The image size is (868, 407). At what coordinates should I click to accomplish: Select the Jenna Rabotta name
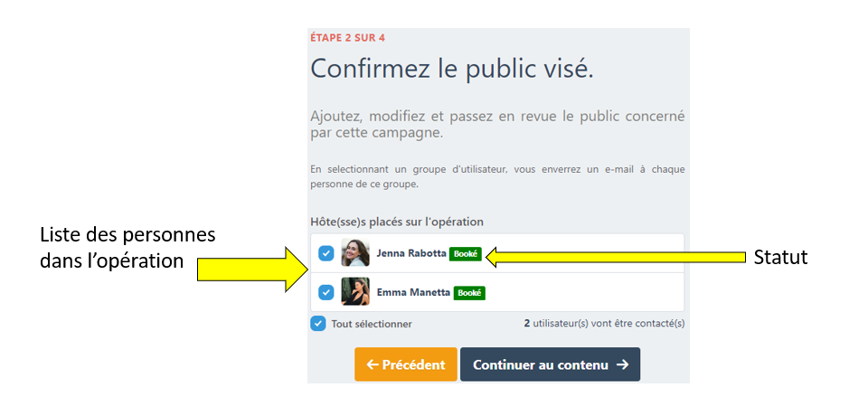410,254
